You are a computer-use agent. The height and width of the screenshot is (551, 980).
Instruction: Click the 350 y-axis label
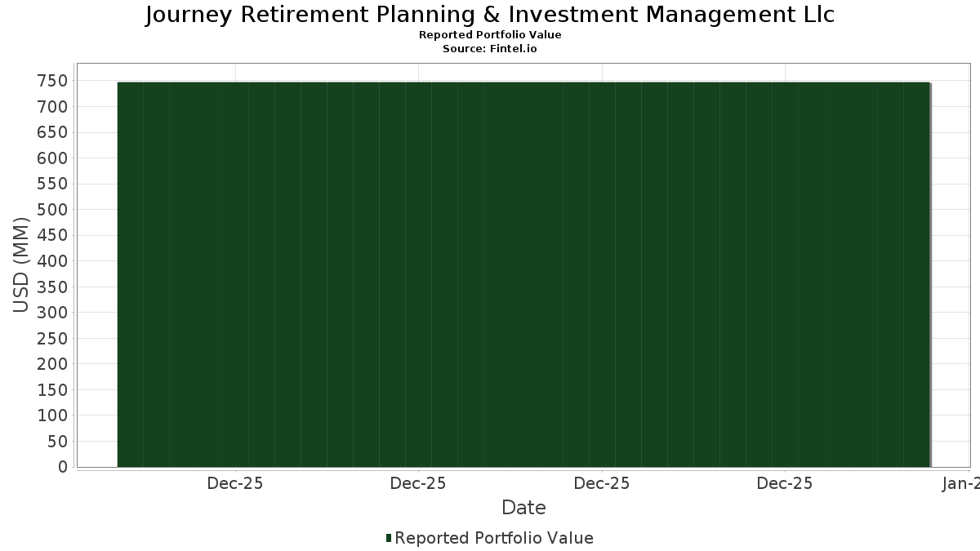51,287
